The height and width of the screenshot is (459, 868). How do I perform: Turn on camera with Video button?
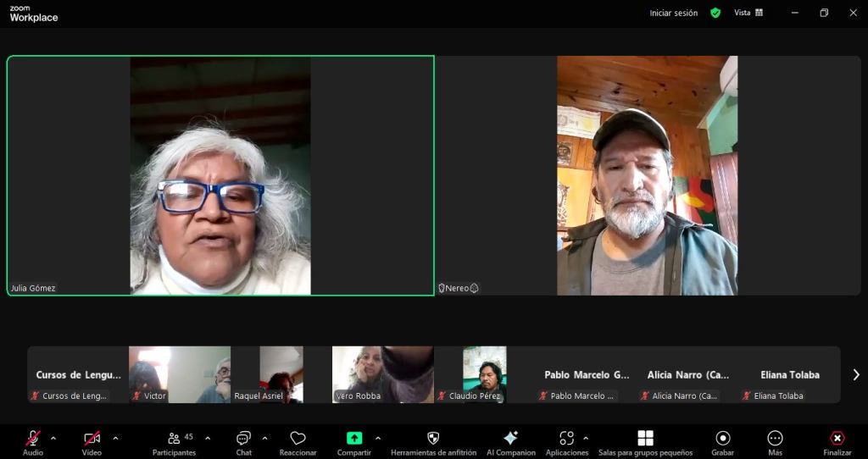(92, 439)
